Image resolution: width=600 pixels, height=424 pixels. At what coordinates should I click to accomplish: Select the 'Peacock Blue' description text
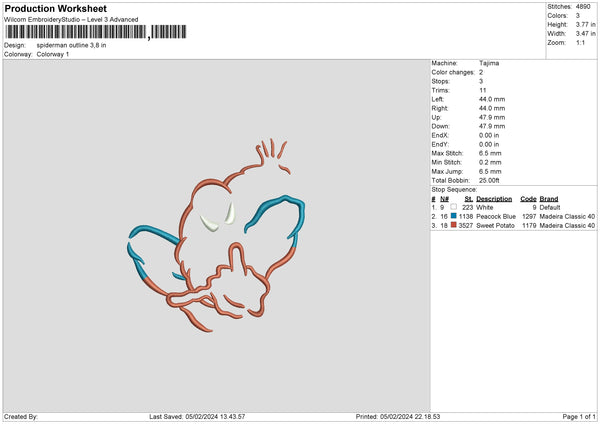[x=496, y=217]
